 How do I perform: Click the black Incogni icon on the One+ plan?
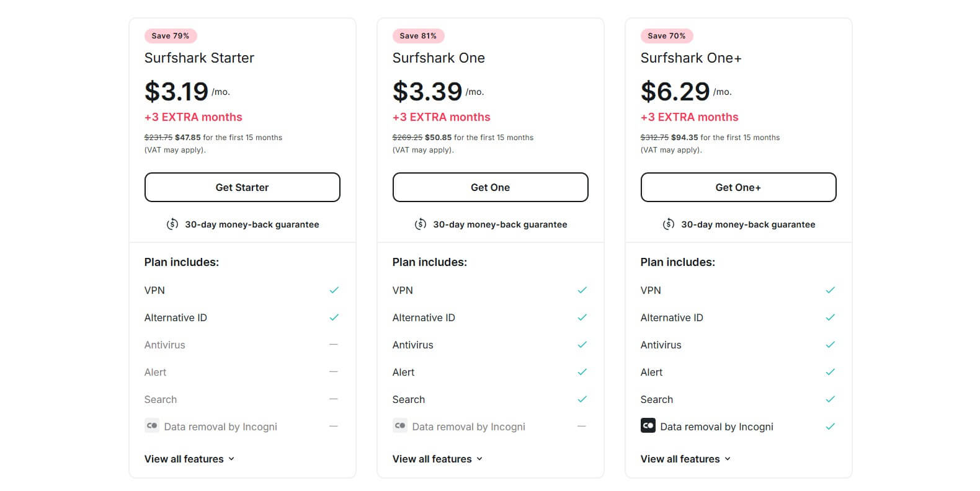click(647, 426)
